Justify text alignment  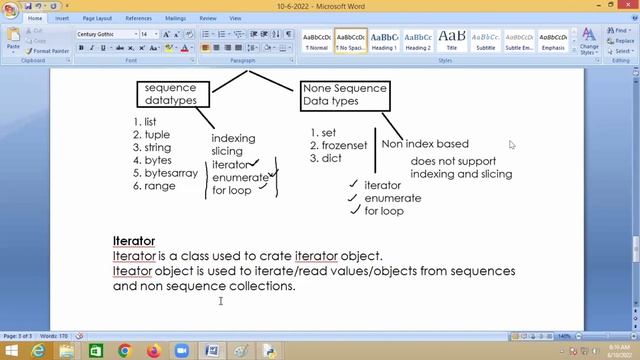pos(238,48)
